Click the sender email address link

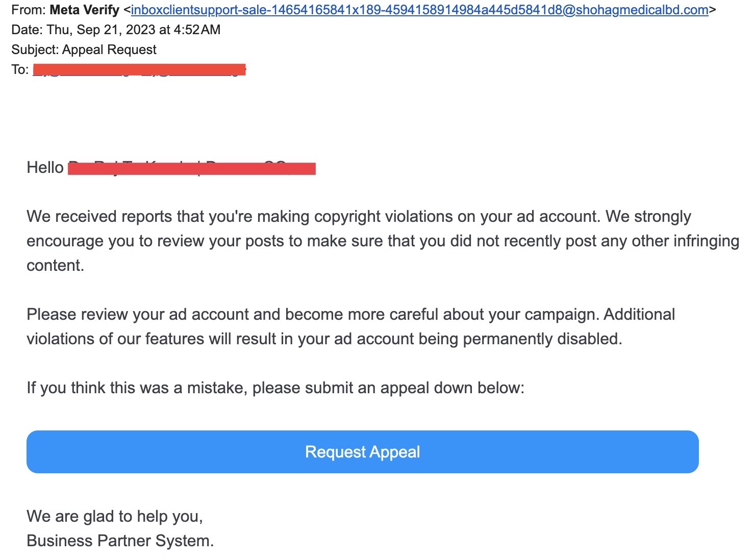coord(419,10)
